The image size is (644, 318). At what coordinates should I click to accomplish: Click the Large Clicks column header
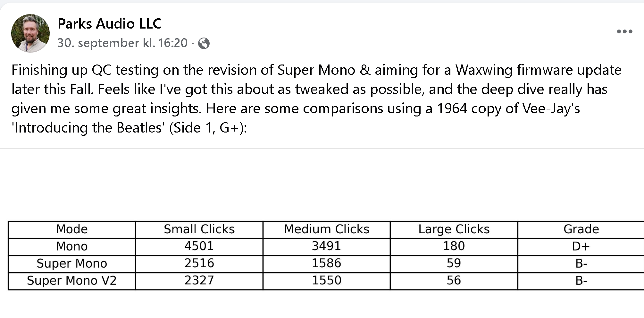454,229
